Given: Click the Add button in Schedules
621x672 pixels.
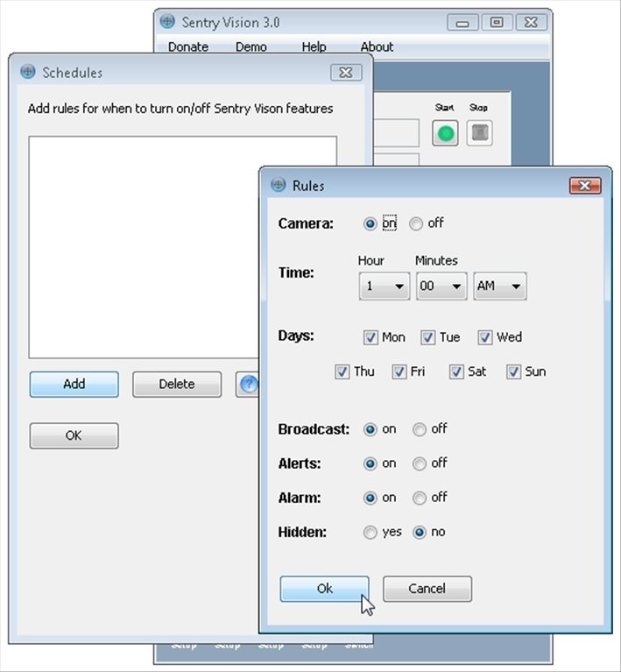Looking at the screenshot, I should click(74, 384).
